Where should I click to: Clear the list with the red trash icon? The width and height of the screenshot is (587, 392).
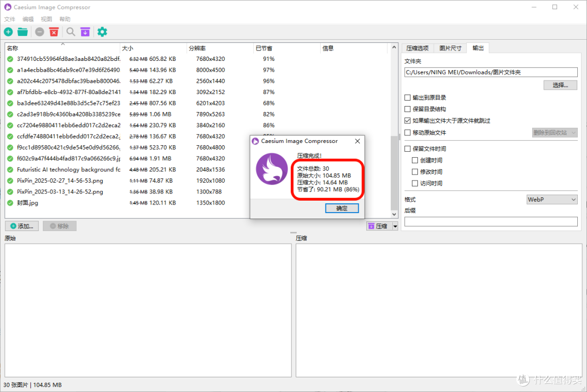point(54,32)
